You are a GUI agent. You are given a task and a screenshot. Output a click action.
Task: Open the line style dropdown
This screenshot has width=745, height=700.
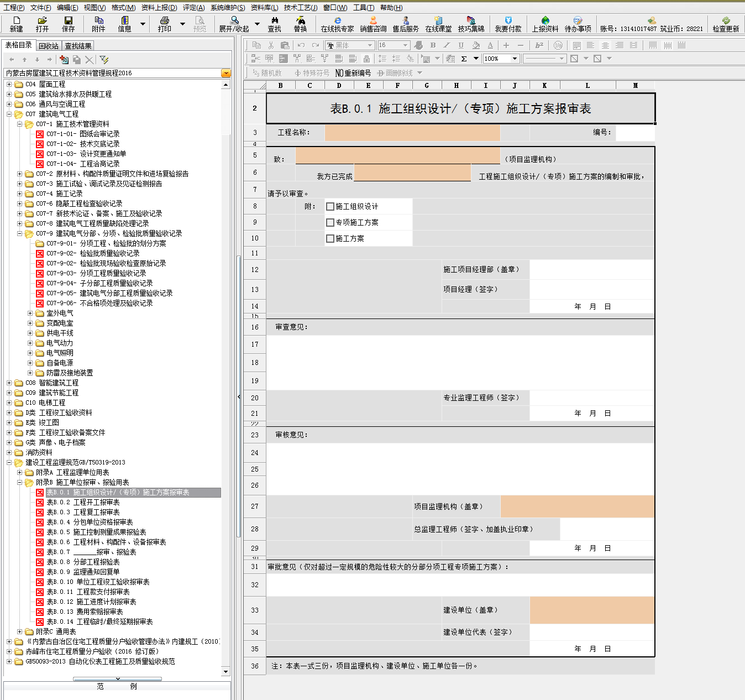pos(562,59)
